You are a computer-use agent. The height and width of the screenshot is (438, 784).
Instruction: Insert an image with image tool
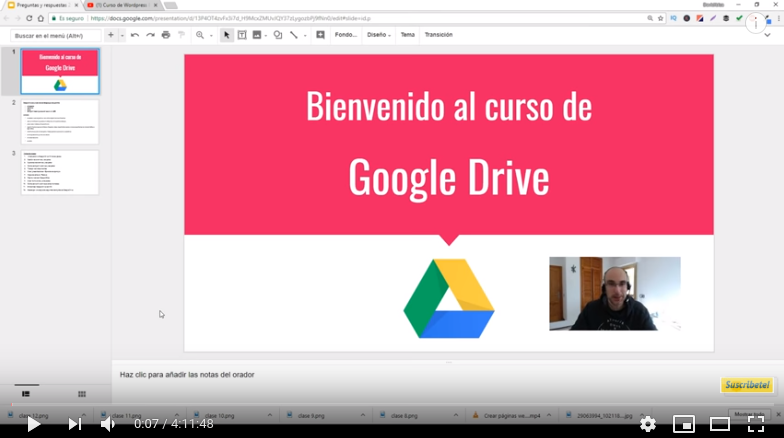point(257,35)
